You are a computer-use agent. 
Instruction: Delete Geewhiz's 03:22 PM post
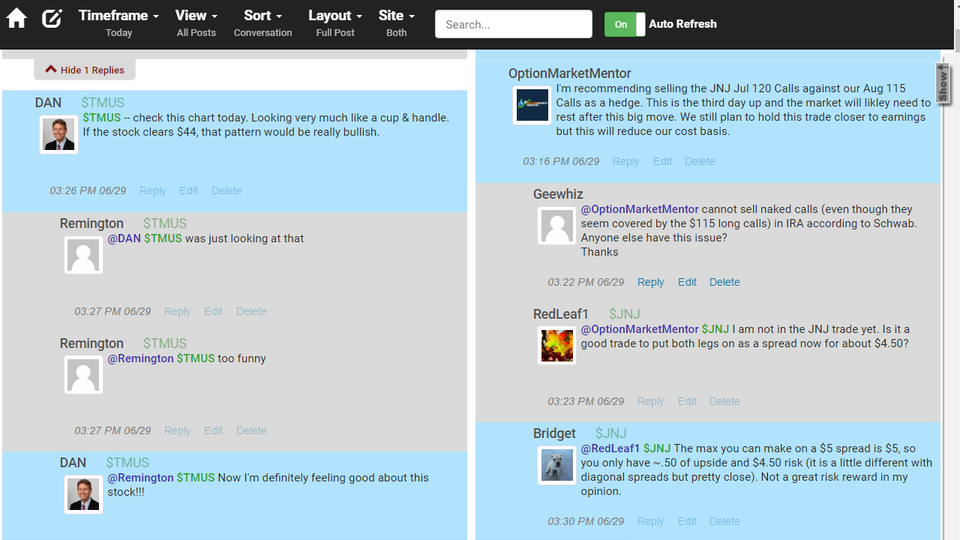click(724, 282)
